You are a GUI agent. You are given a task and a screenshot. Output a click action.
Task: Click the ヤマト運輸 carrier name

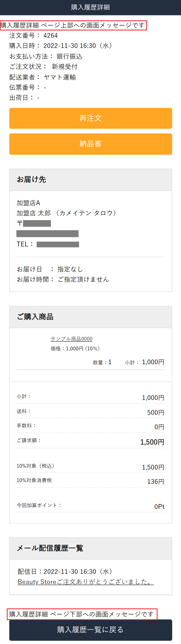60,77
